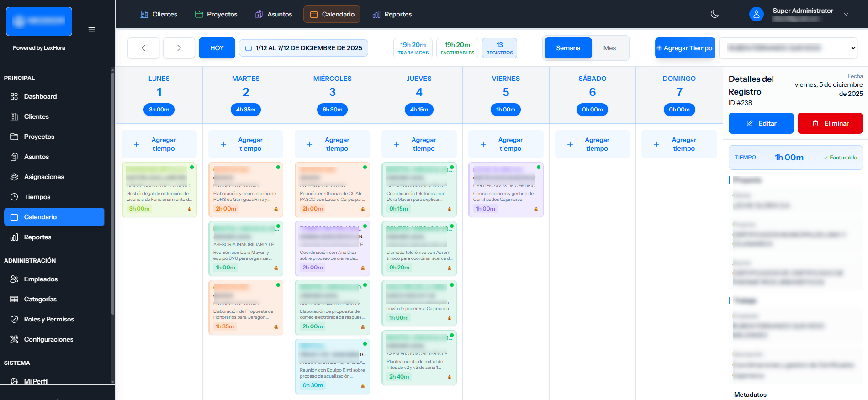Go to Empleados in the sidebar

(x=41, y=279)
